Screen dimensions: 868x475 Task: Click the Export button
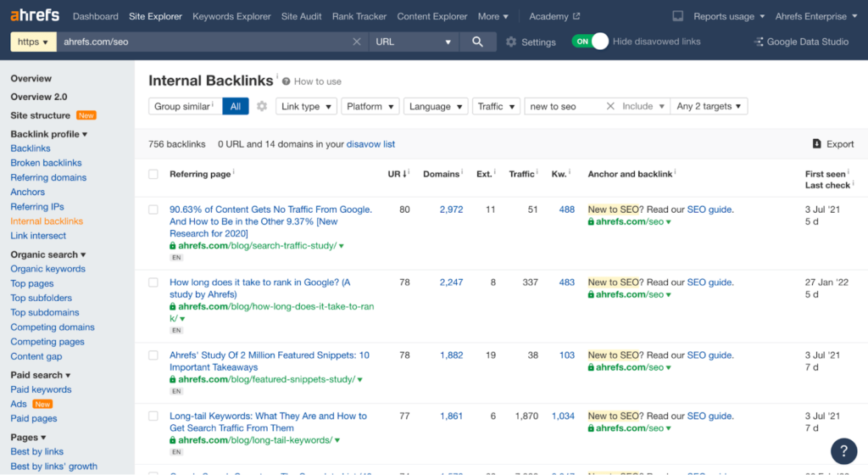pyautogui.click(x=832, y=144)
